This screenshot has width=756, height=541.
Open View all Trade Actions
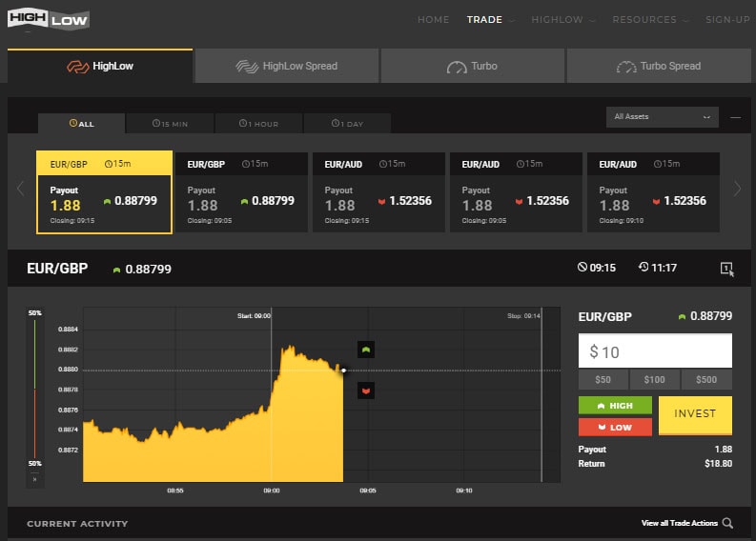pos(680,523)
